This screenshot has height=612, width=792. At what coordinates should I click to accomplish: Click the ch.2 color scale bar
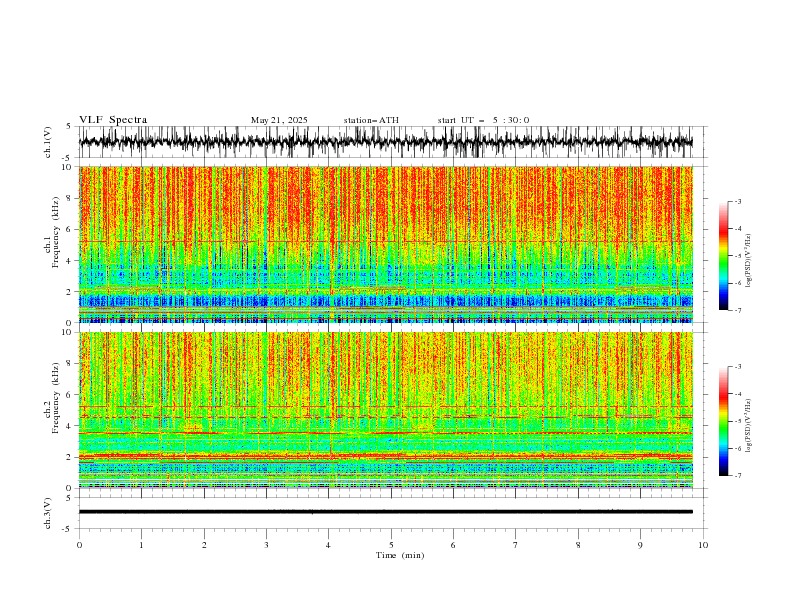tap(723, 421)
